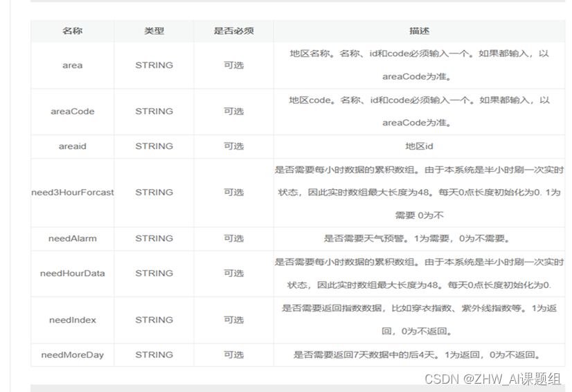Click 可选 in the needHourData row
The image size is (572, 392).
coord(234,274)
